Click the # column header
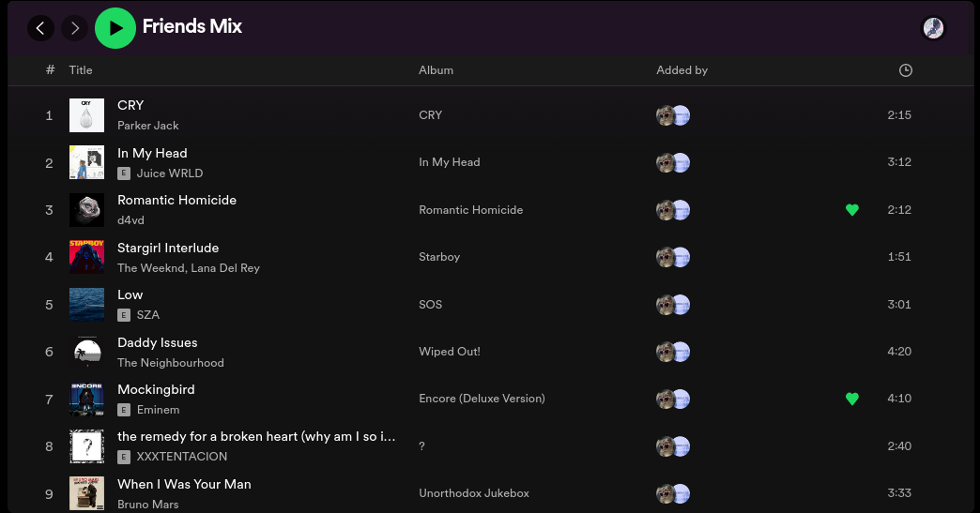Screen dimensions: 980x513 pyautogui.click(x=50, y=70)
